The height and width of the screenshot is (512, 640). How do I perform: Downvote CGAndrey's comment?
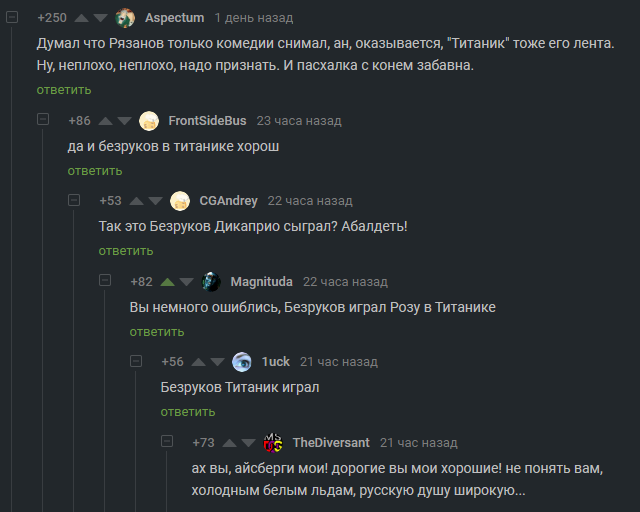155,201
